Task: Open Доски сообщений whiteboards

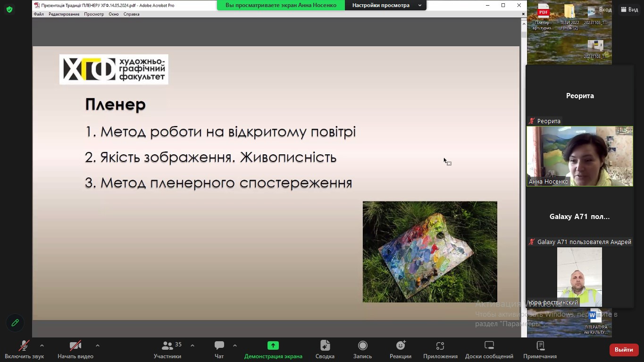Action: point(489,350)
